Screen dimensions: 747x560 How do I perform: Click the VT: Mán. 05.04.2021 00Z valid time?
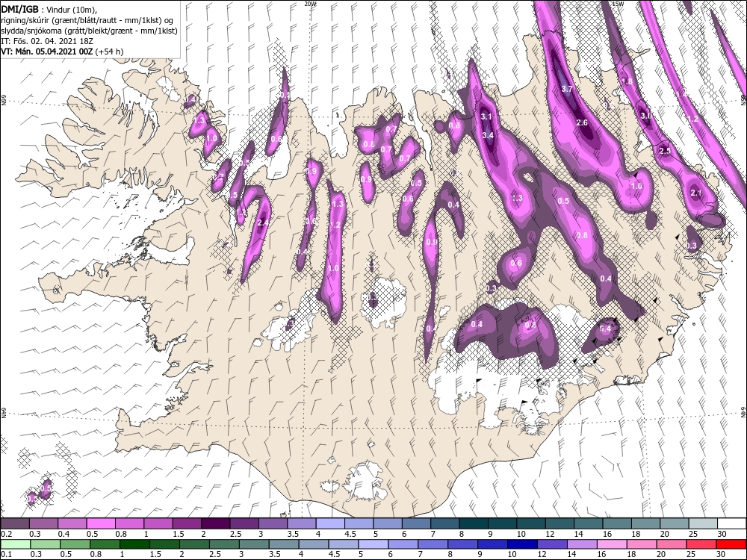click(x=47, y=52)
